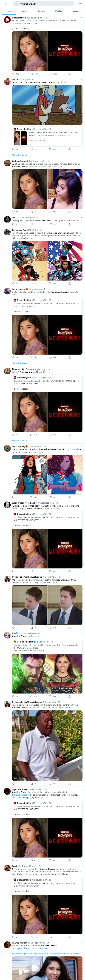This screenshot has height=980, width=85.
Task: Open the Photos tab
Action: [58, 11]
